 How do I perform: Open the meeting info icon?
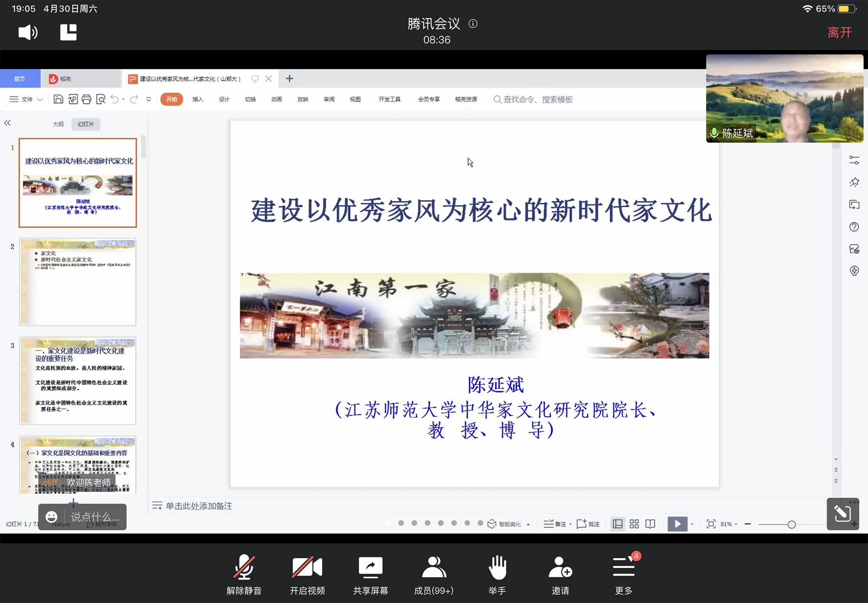pos(473,24)
